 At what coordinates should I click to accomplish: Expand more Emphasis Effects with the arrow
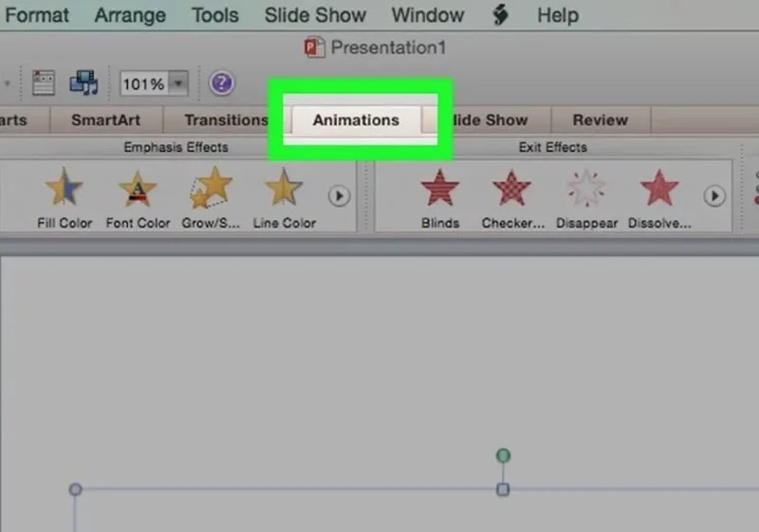pyautogui.click(x=339, y=196)
